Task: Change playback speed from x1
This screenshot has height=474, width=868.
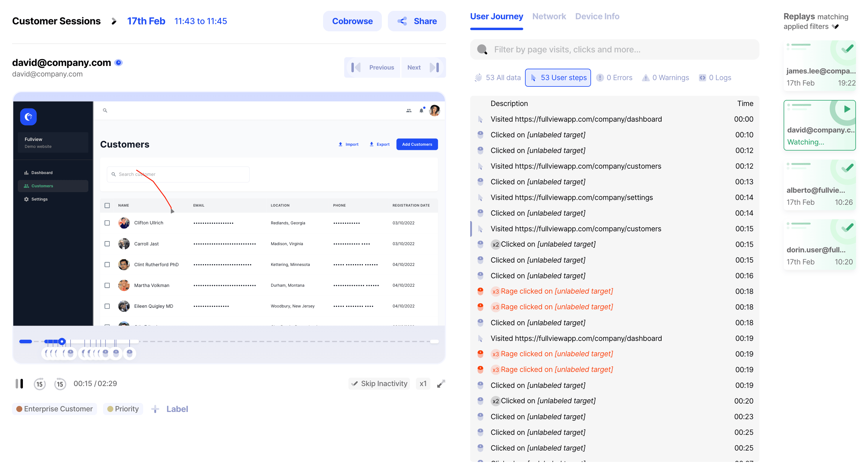Action: coord(423,383)
